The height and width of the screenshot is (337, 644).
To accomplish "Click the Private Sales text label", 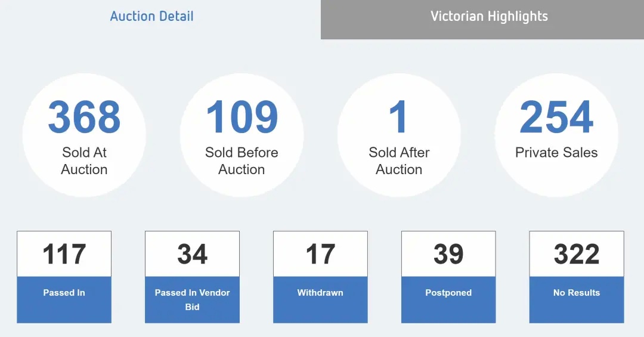I will tap(556, 153).
